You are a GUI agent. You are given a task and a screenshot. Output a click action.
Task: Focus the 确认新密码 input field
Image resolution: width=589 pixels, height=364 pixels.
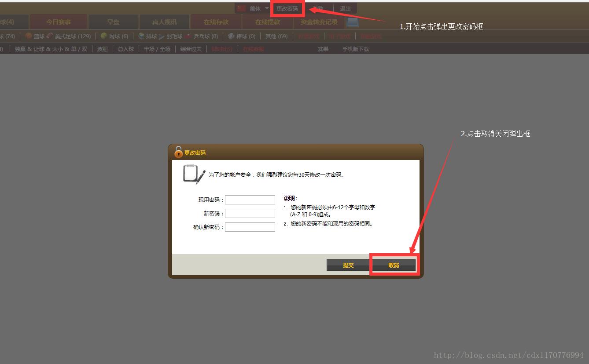tap(250, 227)
